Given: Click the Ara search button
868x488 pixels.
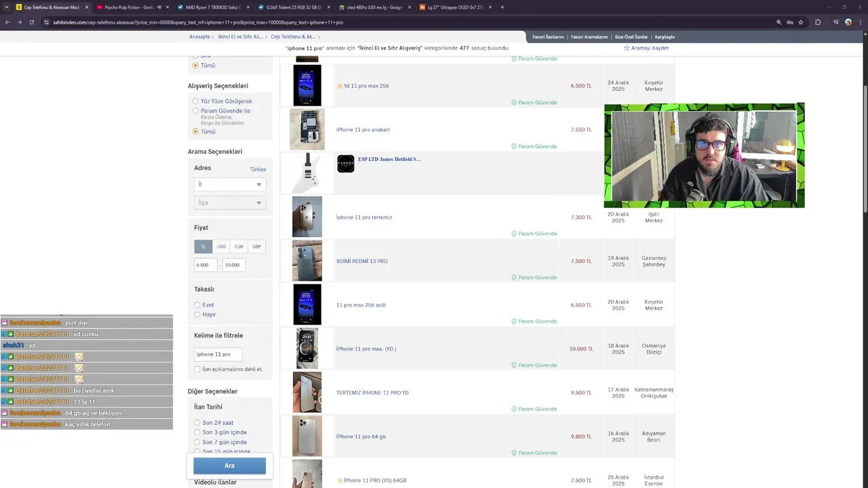Looking at the screenshot, I should coord(229,466).
